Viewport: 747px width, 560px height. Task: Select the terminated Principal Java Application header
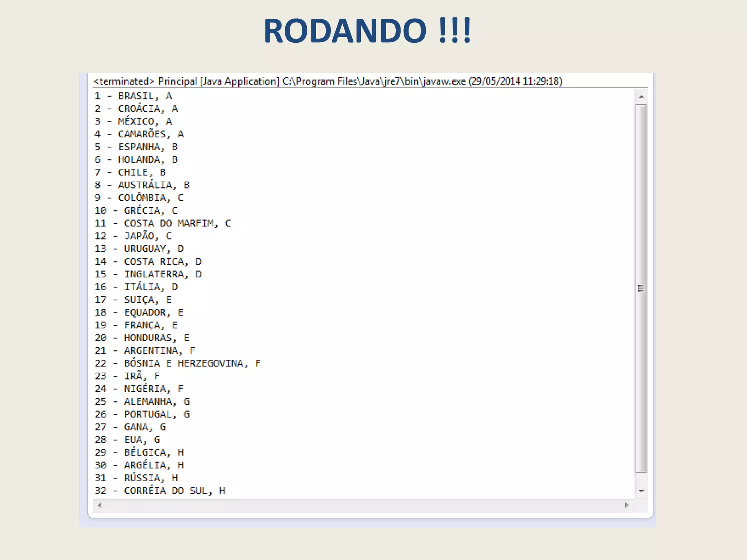coord(328,81)
